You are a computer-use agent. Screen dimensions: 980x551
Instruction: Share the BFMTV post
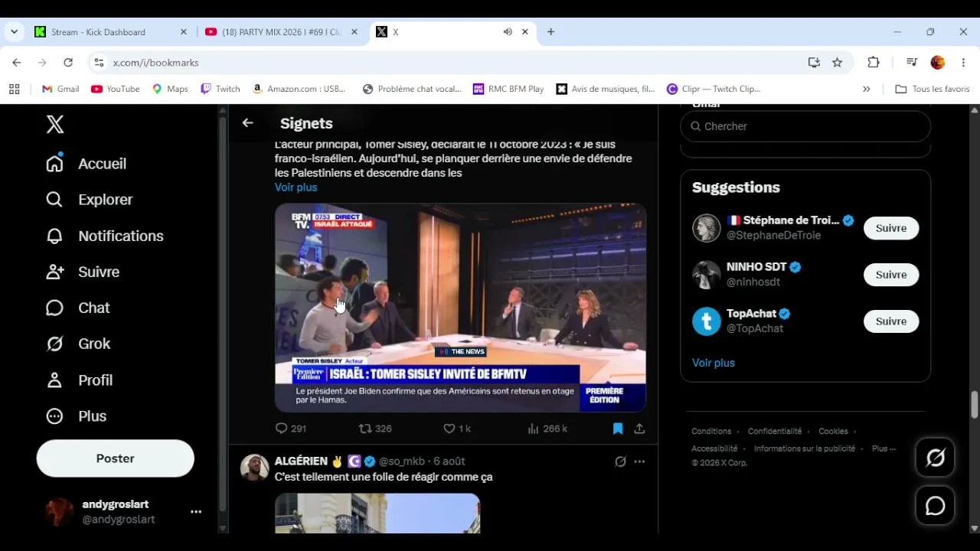[639, 429]
